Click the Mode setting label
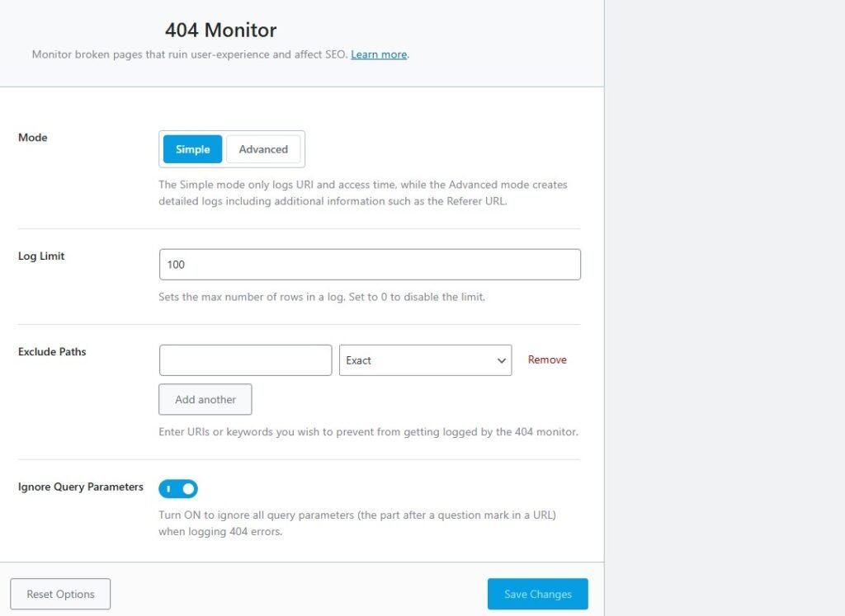The height and width of the screenshot is (616, 845). click(x=33, y=138)
